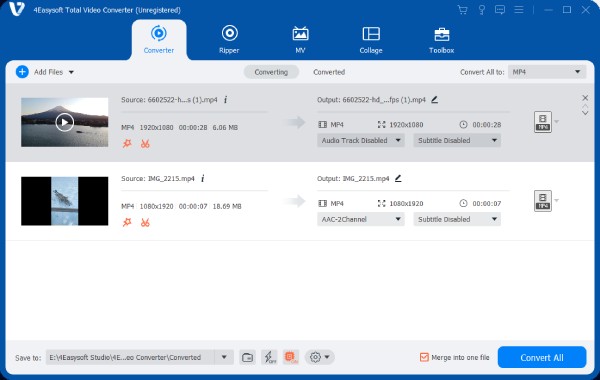Show media info for IMG_2215.mp4 source
Viewport: 600px width, 380px height.
[203, 178]
